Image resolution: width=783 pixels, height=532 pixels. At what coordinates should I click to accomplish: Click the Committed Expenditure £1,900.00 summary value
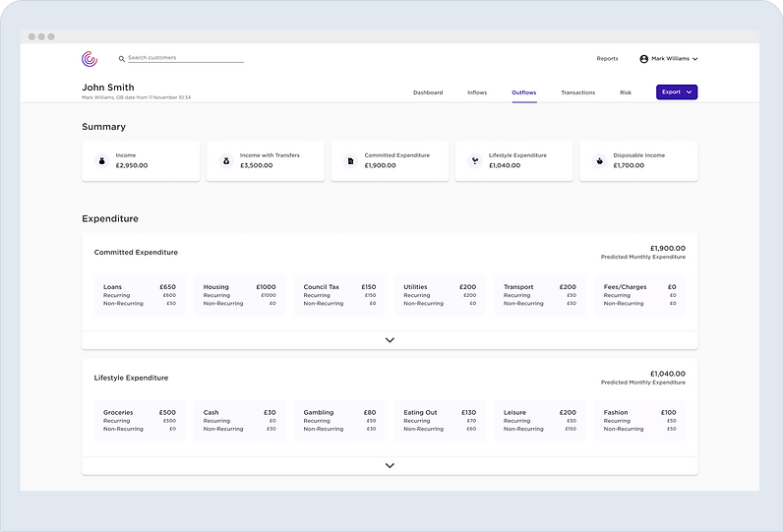point(380,165)
